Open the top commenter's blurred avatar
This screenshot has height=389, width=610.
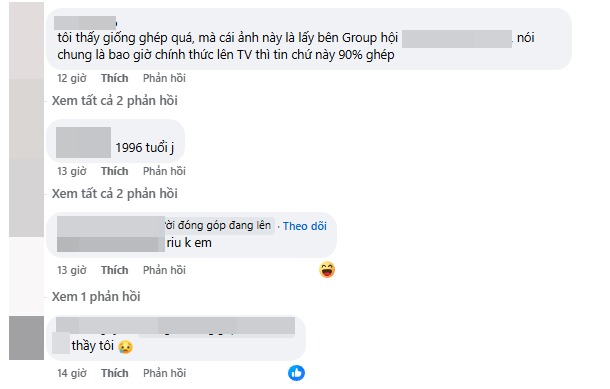(26, 40)
